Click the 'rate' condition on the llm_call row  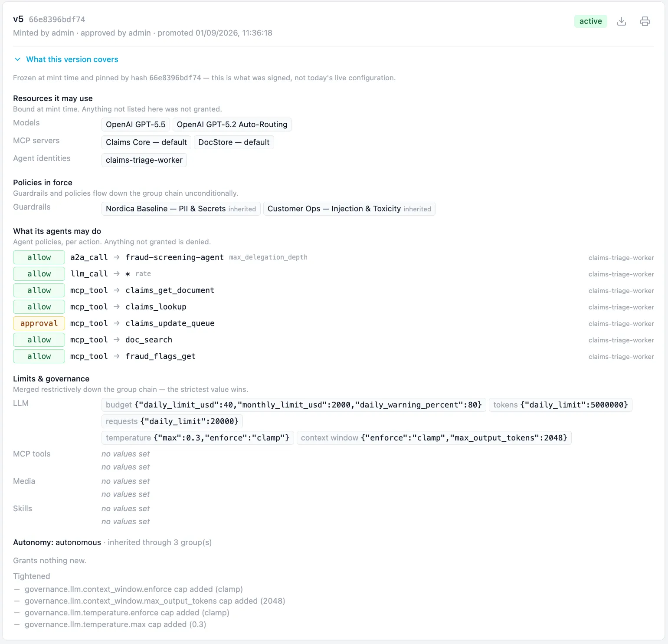pos(143,274)
